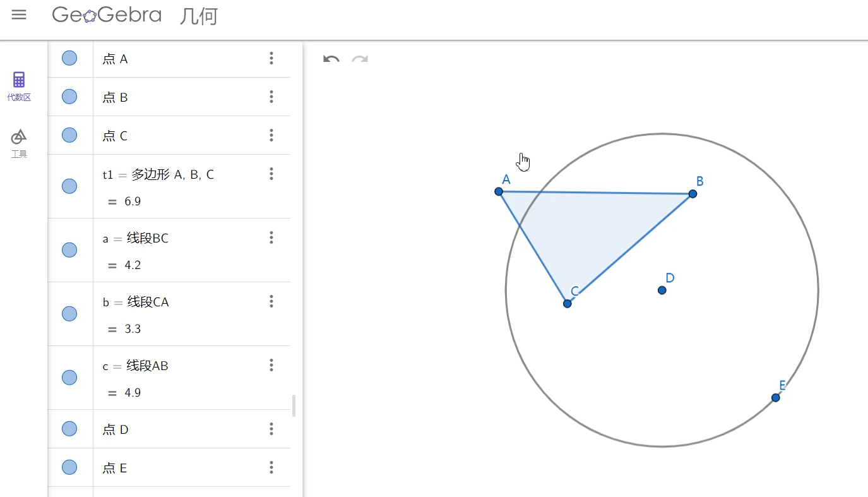Open the hamburger main menu

(19, 15)
